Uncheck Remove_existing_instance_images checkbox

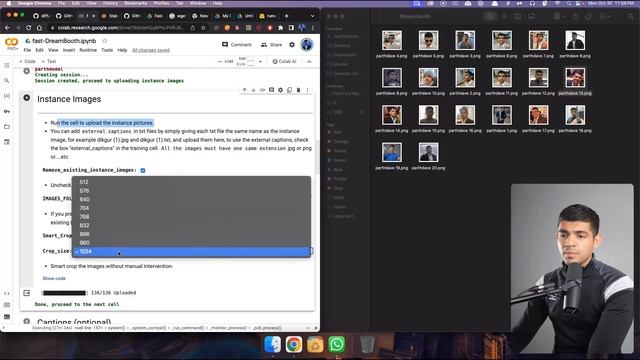[x=143, y=170]
